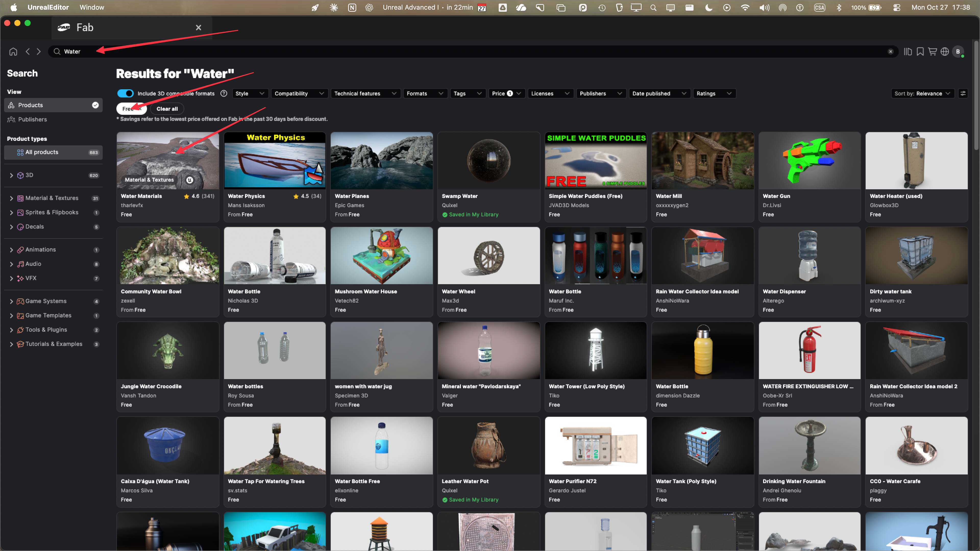The width and height of the screenshot is (980, 551).
Task: Open the ChatGPT icon in the menu bar
Action: click(x=369, y=7)
